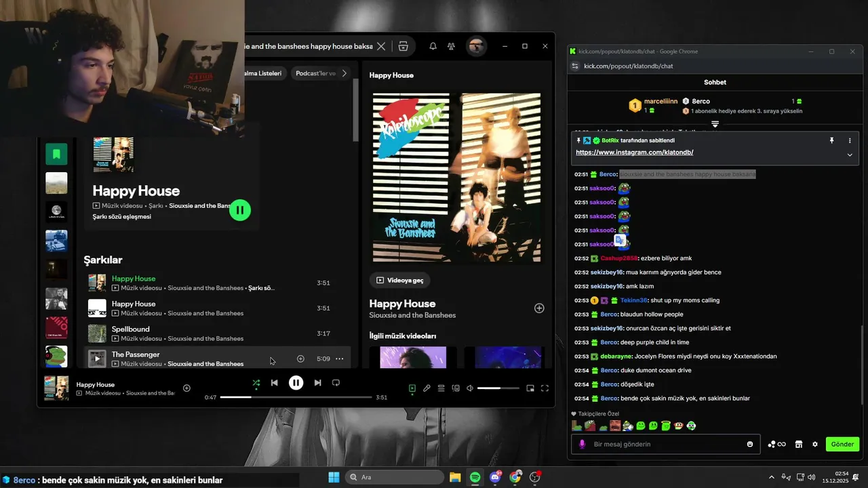Open pinned message options three-dot menu
Screen dimensions: 868x488
point(850,140)
